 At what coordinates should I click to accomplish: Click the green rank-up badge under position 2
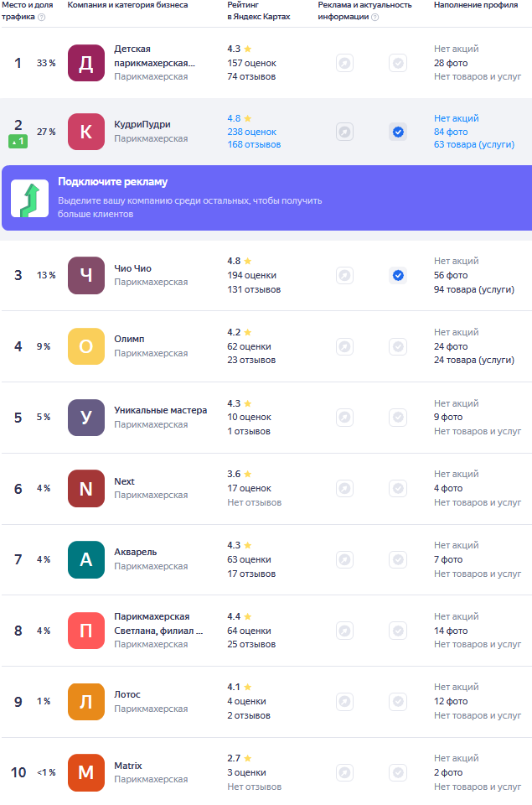coord(18,141)
